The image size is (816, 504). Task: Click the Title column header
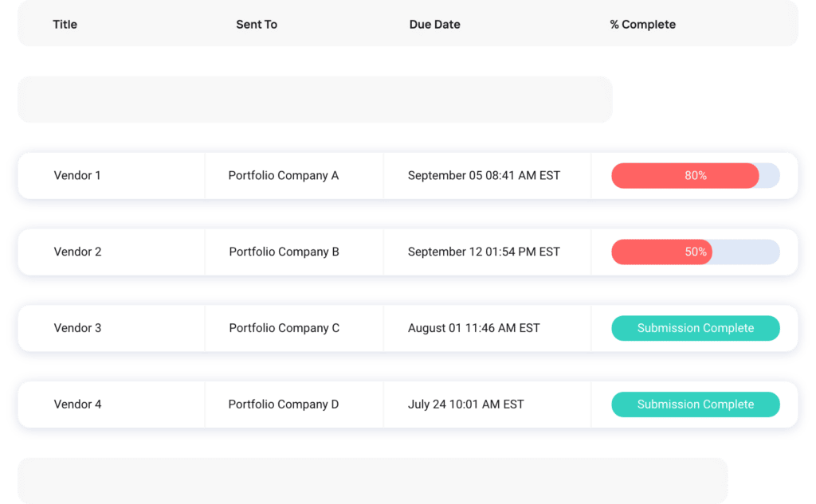pyautogui.click(x=65, y=25)
